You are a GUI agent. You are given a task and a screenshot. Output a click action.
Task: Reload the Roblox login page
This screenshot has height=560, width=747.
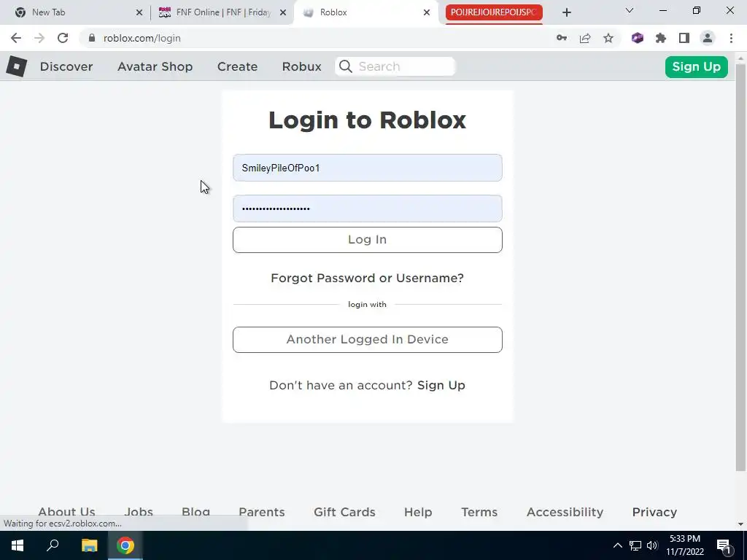[x=63, y=38]
